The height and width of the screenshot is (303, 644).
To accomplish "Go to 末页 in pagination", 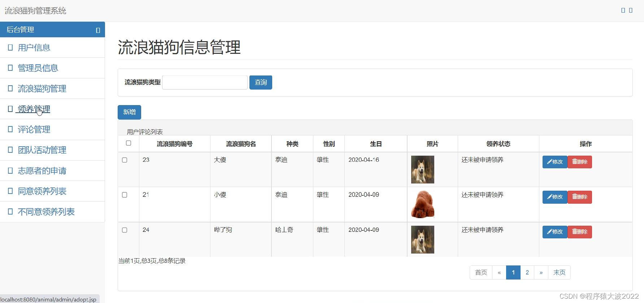I will click(559, 272).
